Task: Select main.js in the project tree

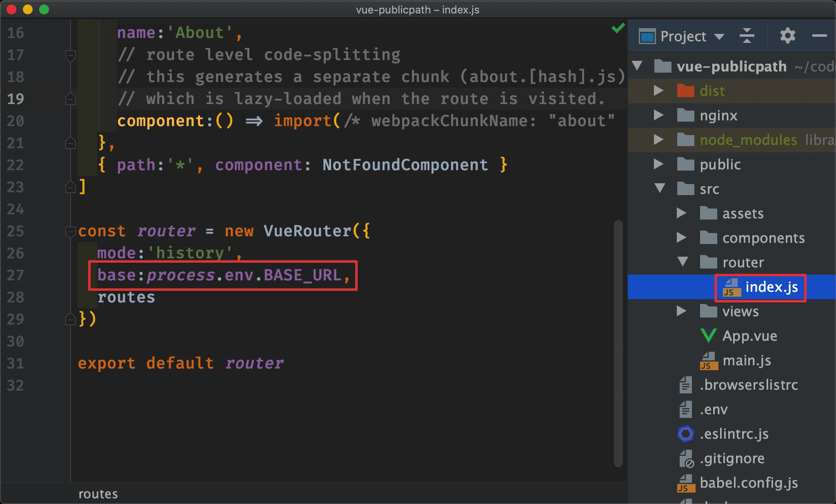Action: pyautogui.click(x=747, y=360)
